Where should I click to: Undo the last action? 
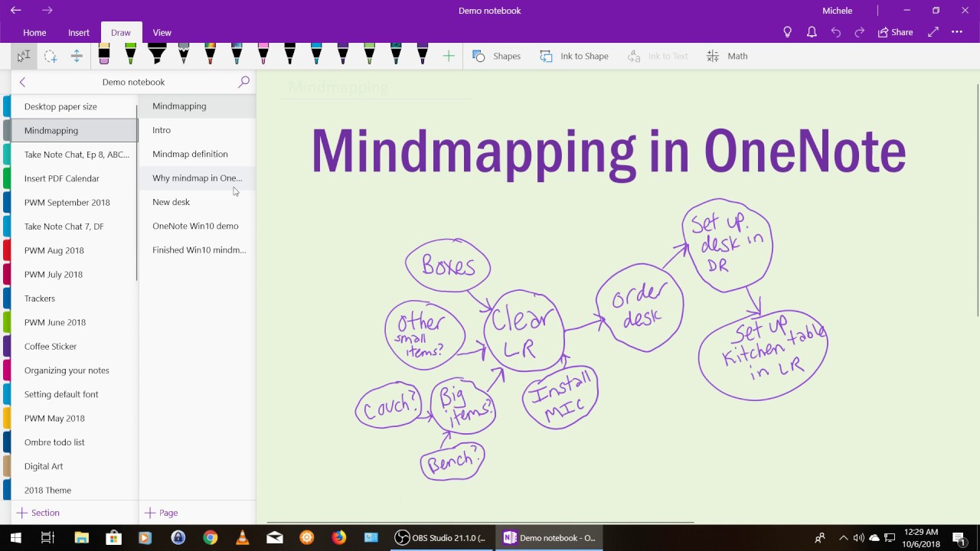coord(836,32)
